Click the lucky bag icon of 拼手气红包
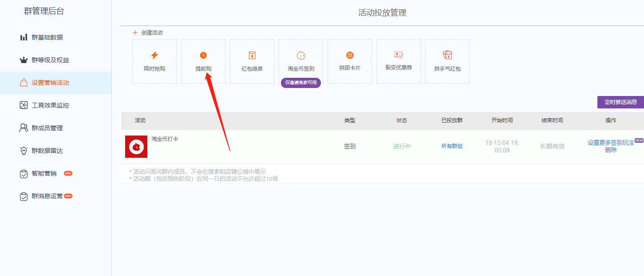Viewport: 644px width, 276px height. point(447,55)
